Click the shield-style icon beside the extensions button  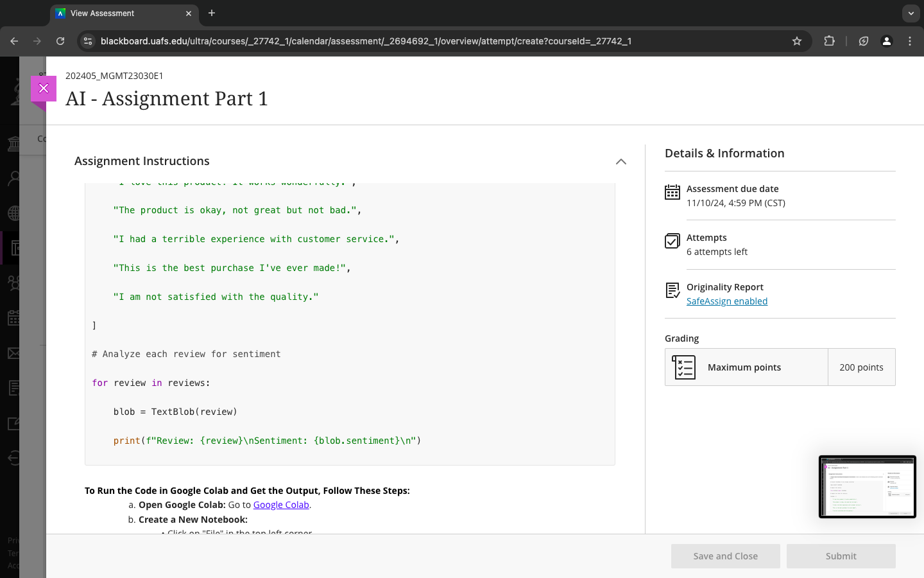[864, 41]
